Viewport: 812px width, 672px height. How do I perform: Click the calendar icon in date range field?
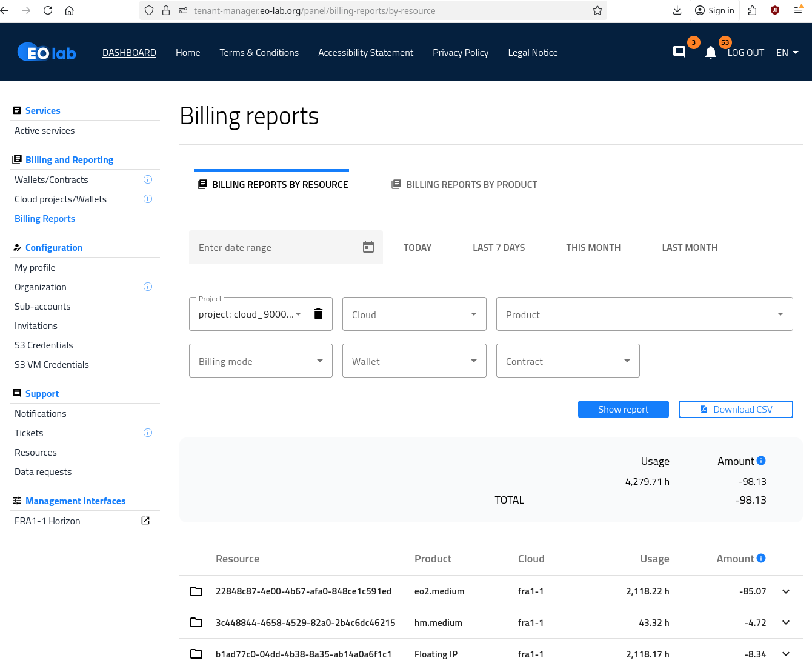[x=368, y=247]
